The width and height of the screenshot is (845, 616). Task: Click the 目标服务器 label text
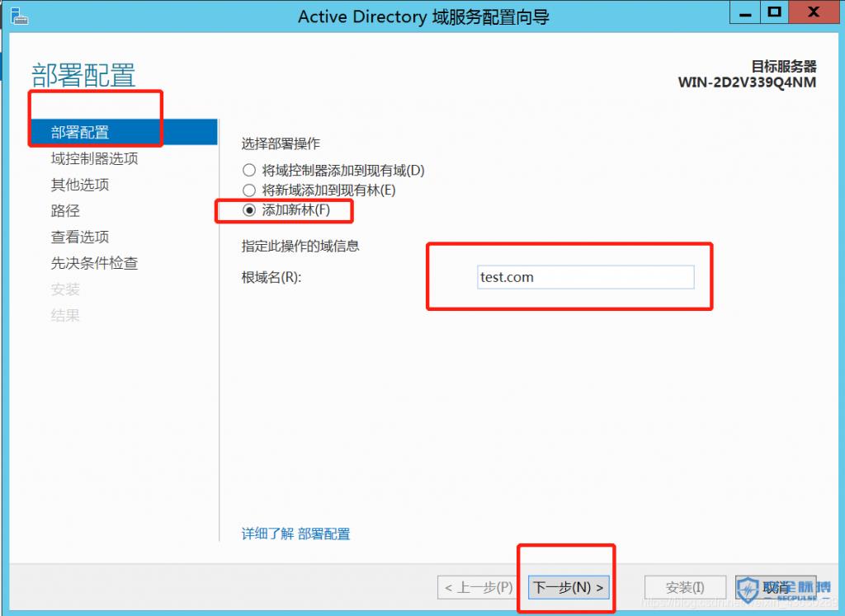tap(784, 66)
